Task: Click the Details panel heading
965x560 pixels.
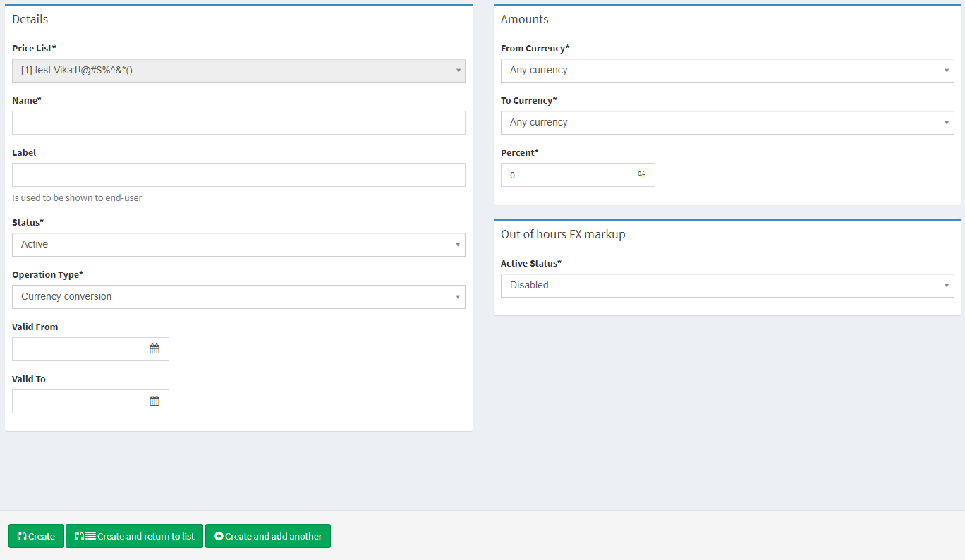Action: coord(30,20)
